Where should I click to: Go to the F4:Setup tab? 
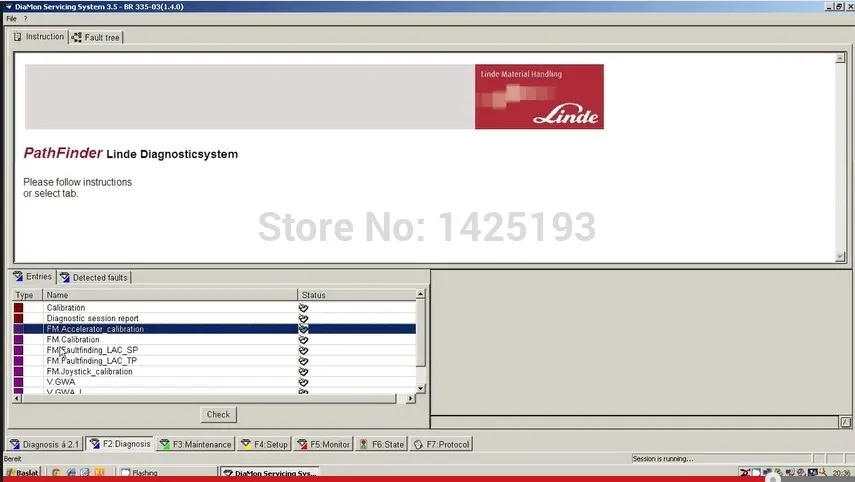264,444
